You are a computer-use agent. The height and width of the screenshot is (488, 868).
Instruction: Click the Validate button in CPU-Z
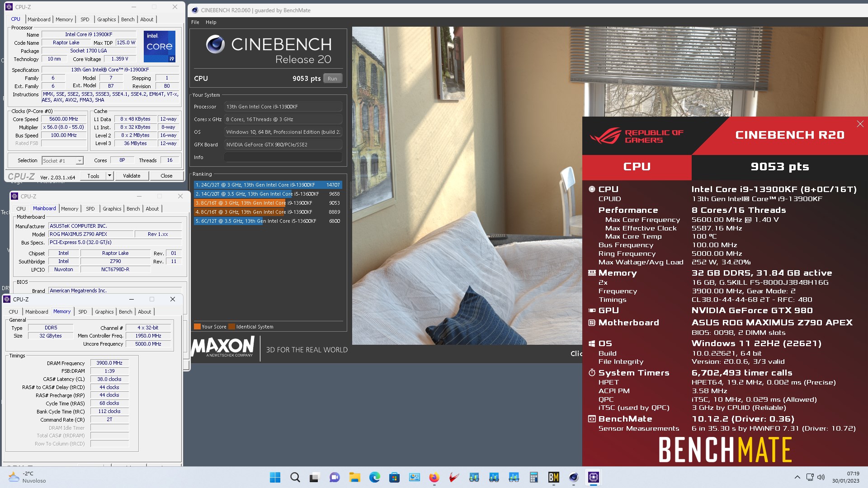(132, 176)
